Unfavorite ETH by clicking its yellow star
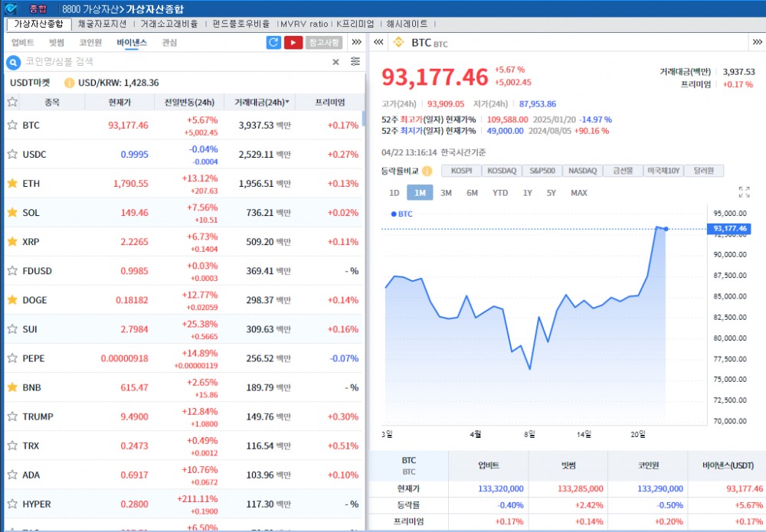This screenshot has width=766, height=532. pos(12,183)
